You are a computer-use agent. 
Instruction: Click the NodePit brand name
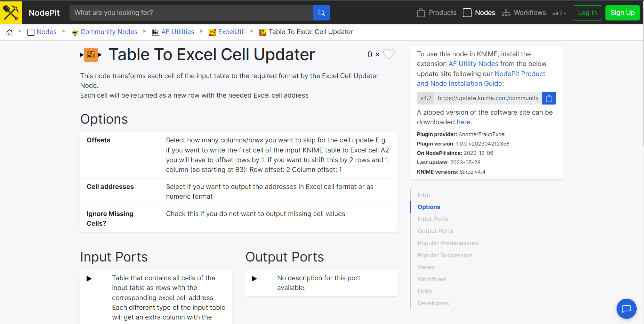click(44, 13)
